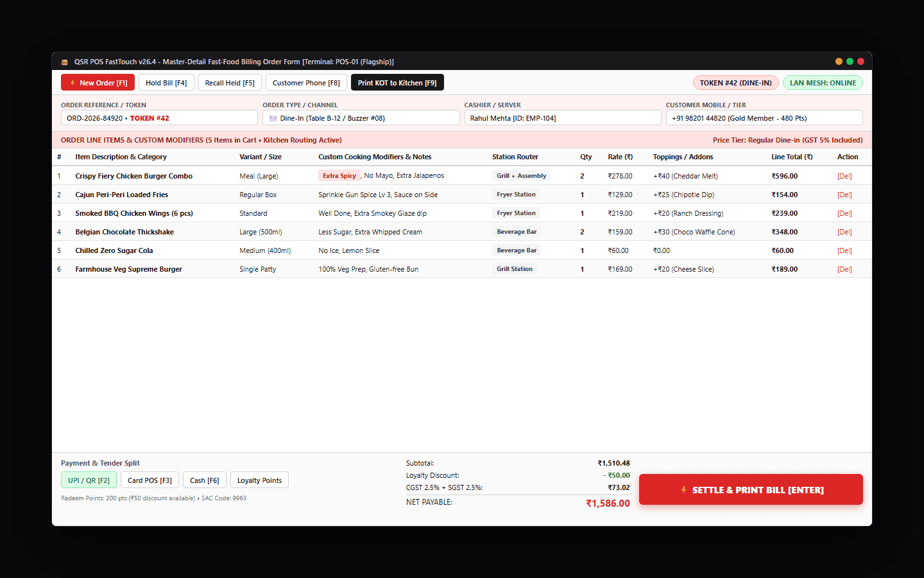Click Grill + Assembly station tag
924x578 pixels.
click(x=521, y=176)
